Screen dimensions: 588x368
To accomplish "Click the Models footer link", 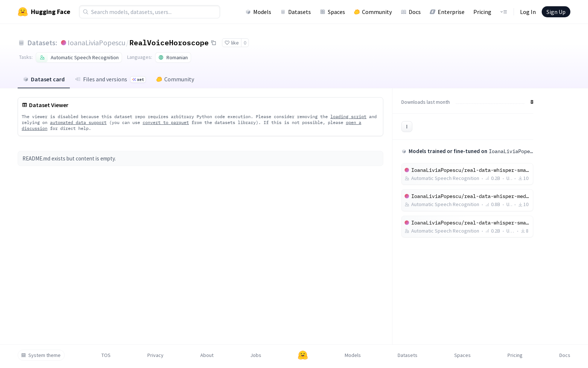I will click(x=353, y=355).
